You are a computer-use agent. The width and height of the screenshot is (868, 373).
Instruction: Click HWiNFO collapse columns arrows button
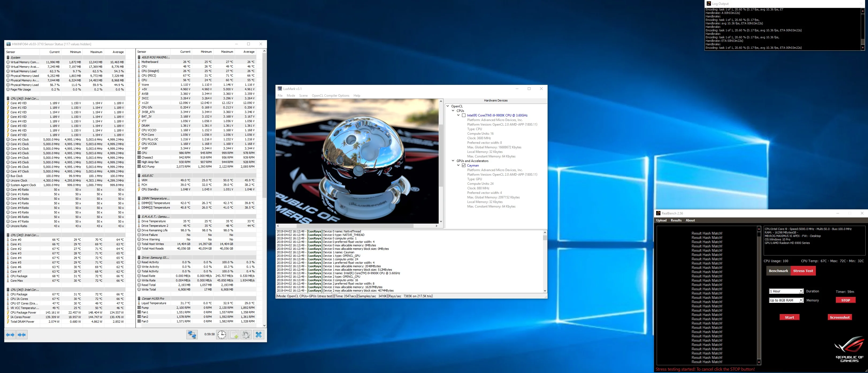tap(22, 334)
